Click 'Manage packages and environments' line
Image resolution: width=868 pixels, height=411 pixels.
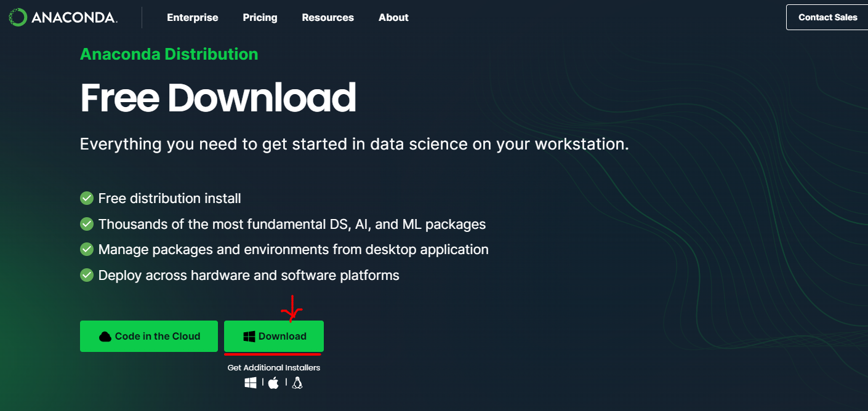tap(294, 249)
